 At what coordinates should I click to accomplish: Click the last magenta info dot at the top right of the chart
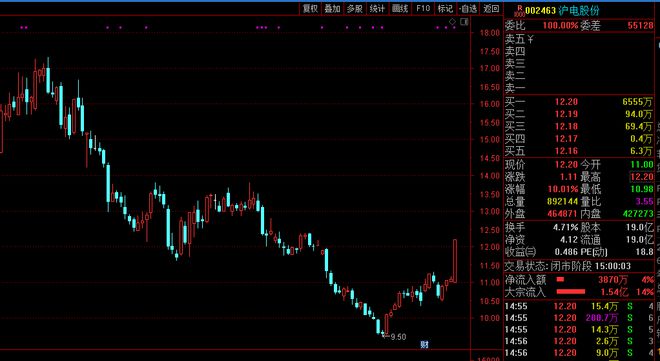[x=454, y=28]
